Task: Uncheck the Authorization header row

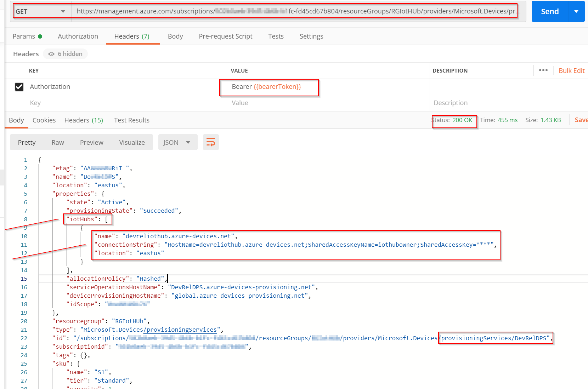Action: click(x=19, y=87)
